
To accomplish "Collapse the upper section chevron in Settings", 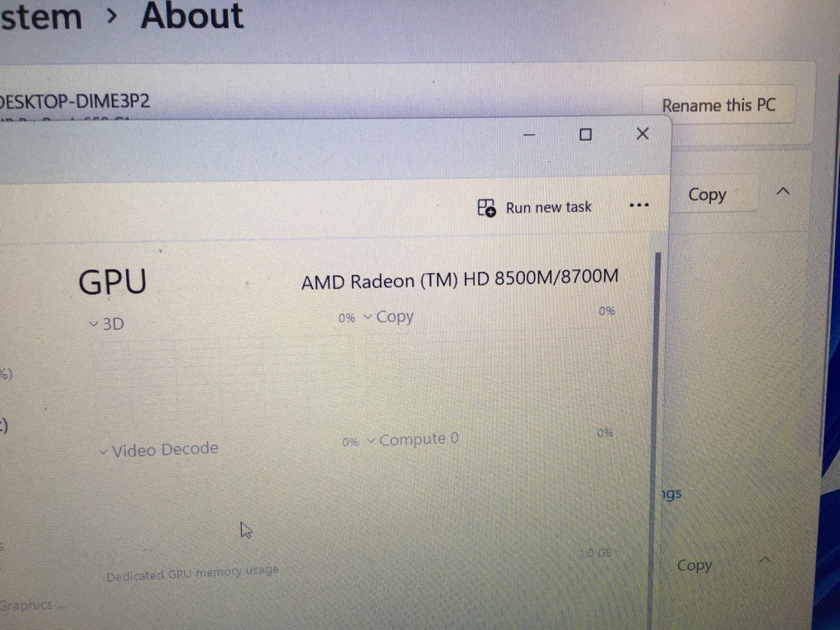I will coord(784,191).
